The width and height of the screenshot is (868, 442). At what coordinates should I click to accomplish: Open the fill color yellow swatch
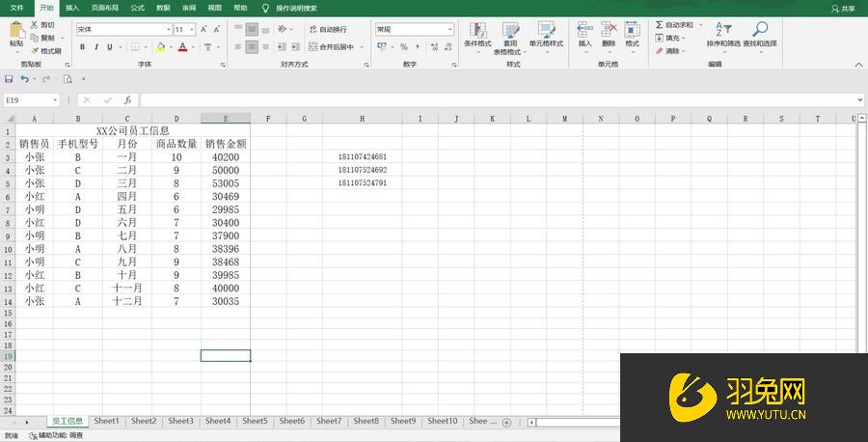click(160, 47)
